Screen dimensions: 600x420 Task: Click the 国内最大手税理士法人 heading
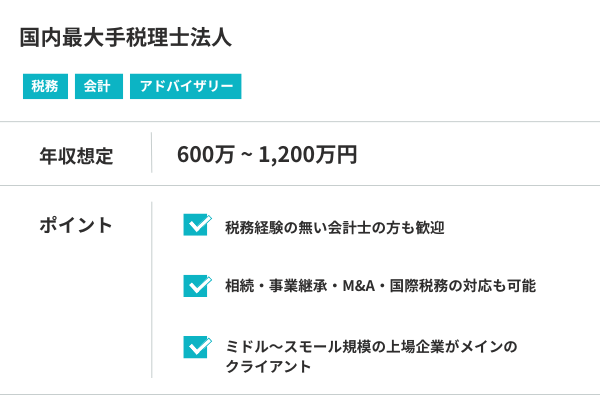[x=125, y=39]
